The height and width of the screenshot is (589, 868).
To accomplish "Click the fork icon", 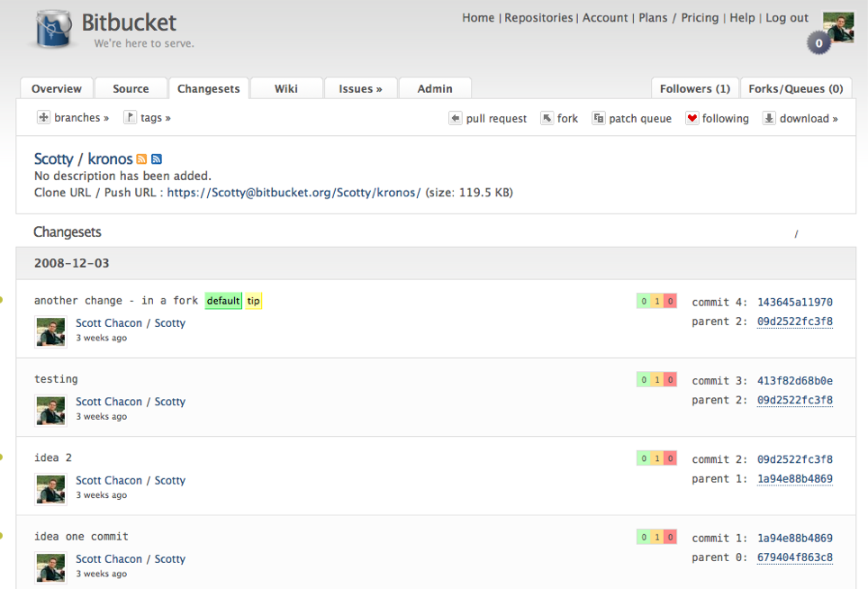I will [547, 118].
